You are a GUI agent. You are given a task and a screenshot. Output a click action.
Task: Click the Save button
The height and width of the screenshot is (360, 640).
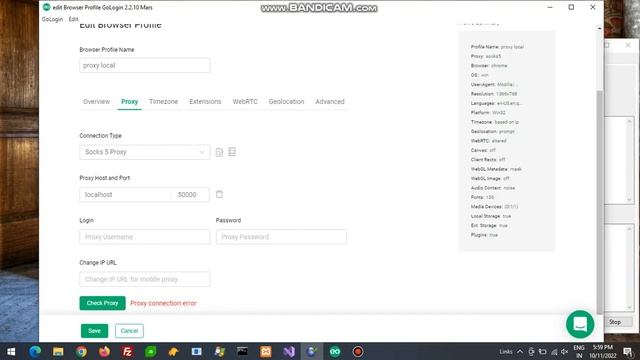pos(94,331)
